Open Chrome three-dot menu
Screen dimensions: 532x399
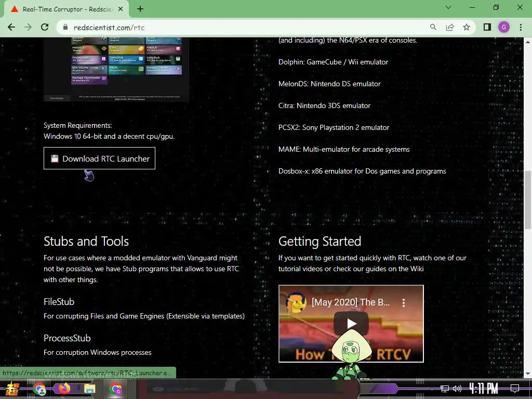[x=521, y=27]
